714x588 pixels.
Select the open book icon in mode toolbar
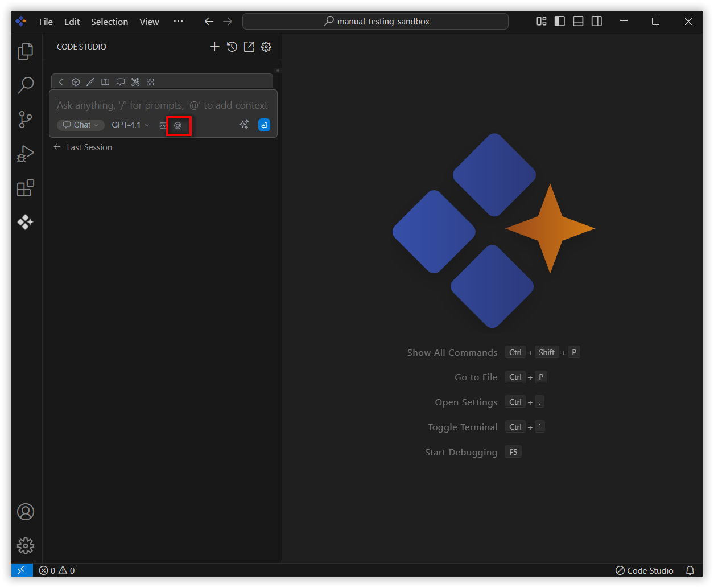point(105,82)
